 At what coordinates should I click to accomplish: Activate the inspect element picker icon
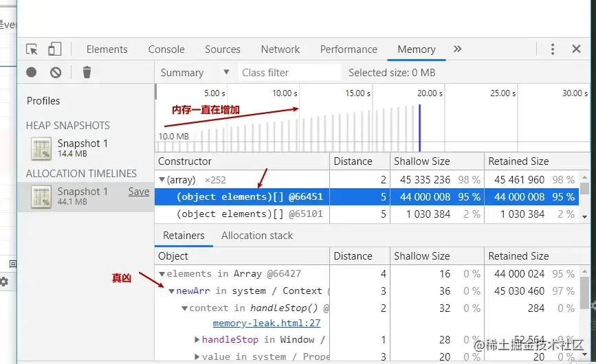click(x=32, y=49)
